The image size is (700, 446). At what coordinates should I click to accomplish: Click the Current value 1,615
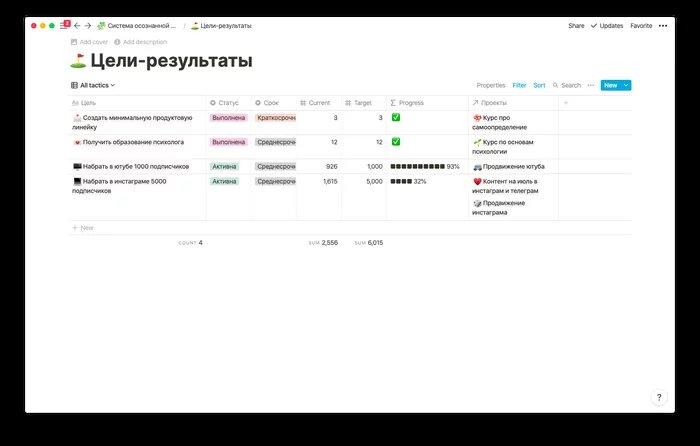pos(330,182)
